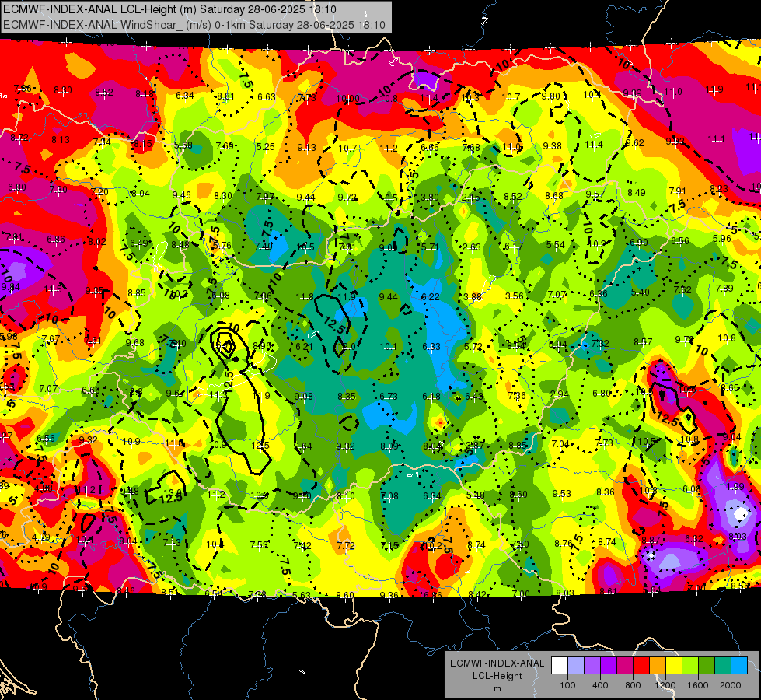Click the wind shear value 5.25
This screenshot has width=761, height=700.
266,147
